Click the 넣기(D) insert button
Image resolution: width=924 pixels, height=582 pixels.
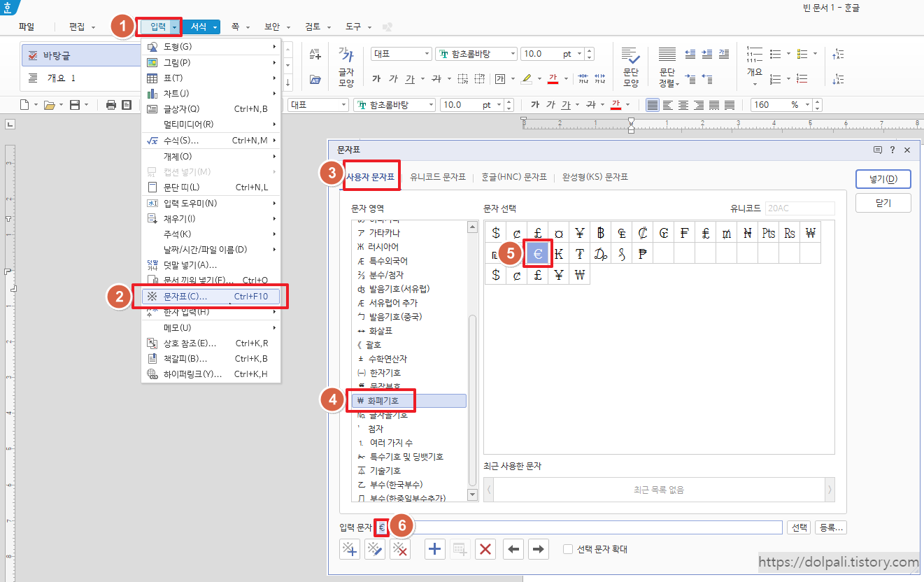[883, 178]
